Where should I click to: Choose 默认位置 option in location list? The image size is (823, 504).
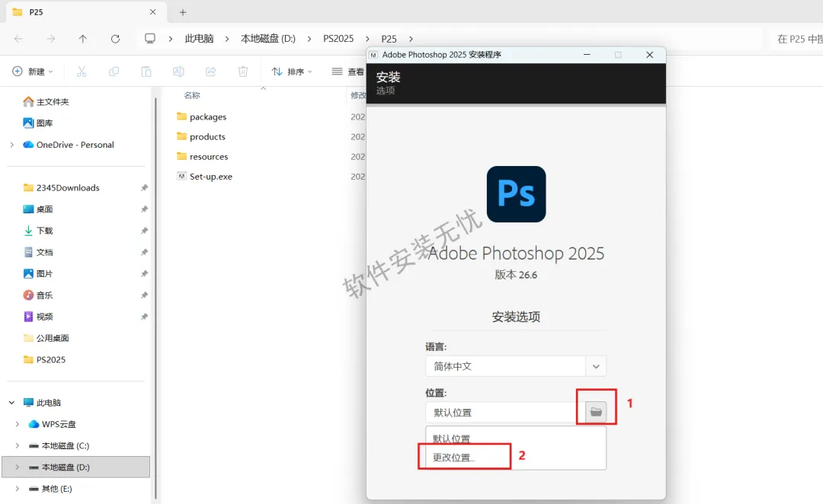[x=451, y=439]
